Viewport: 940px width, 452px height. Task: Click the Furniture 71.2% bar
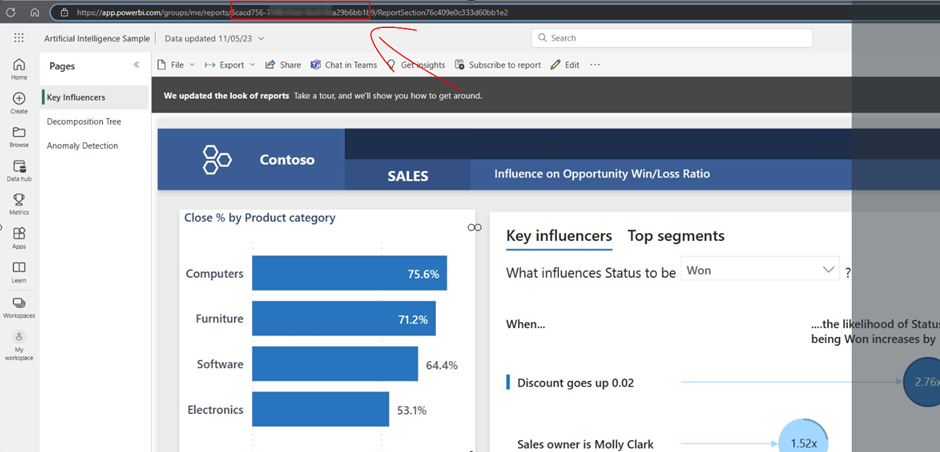coord(344,319)
